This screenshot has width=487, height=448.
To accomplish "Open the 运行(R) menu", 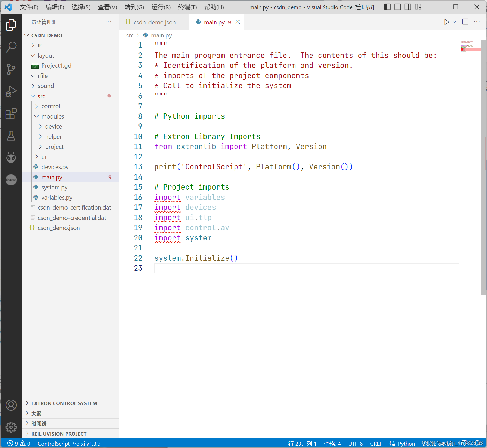I will (161, 7).
